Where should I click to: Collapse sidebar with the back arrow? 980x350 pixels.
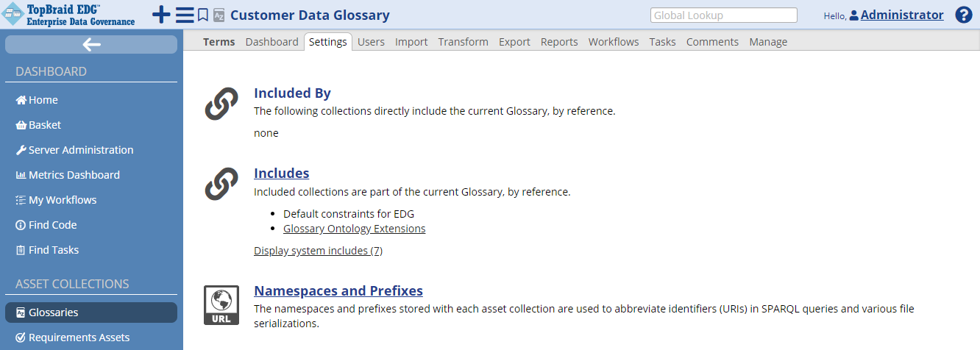[91, 45]
